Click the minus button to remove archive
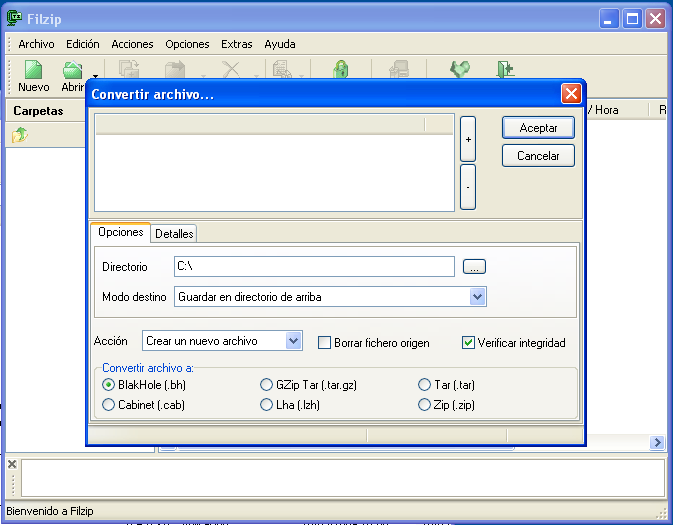The height and width of the screenshot is (525, 673). tap(468, 187)
